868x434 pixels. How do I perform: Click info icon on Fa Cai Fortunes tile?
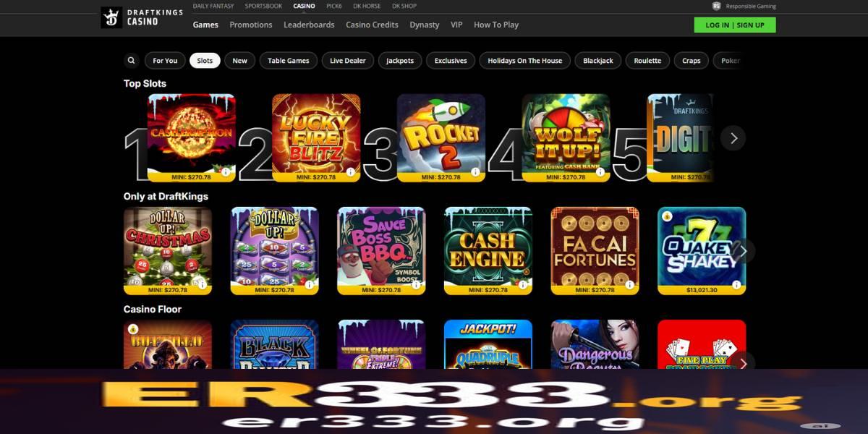coord(629,285)
